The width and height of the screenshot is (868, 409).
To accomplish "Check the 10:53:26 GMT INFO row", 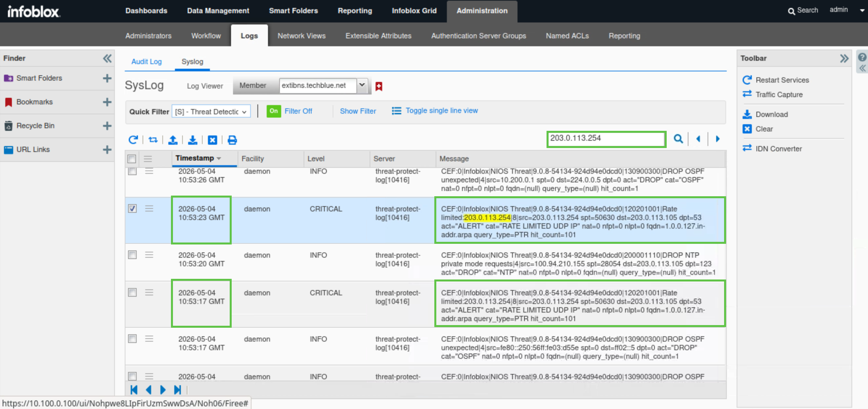I will pyautogui.click(x=132, y=171).
